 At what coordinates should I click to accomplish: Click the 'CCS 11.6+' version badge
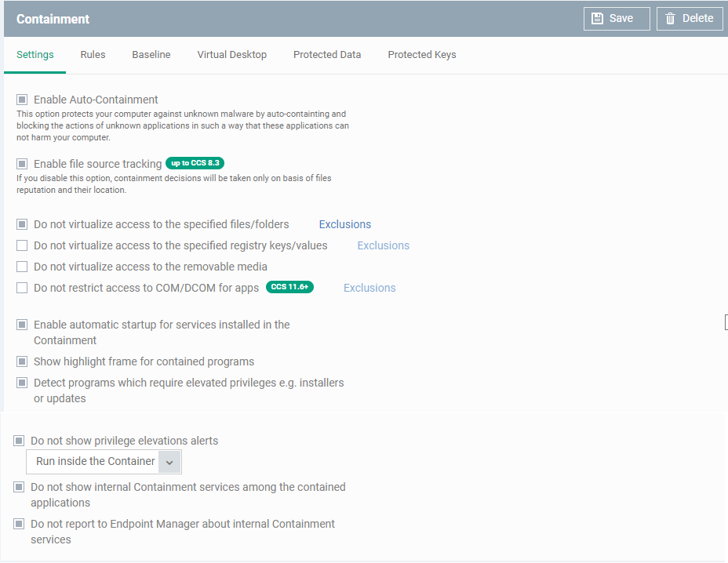click(x=289, y=287)
